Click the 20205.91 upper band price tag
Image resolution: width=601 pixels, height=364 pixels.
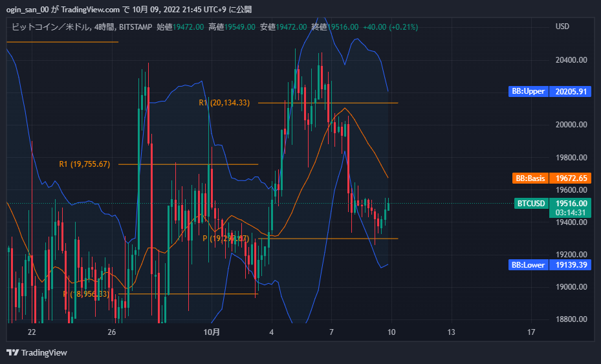(x=570, y=92)
